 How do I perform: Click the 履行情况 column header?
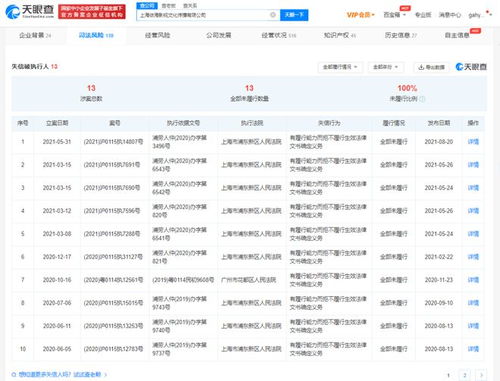pyautogui.click(x=394, y=123)
